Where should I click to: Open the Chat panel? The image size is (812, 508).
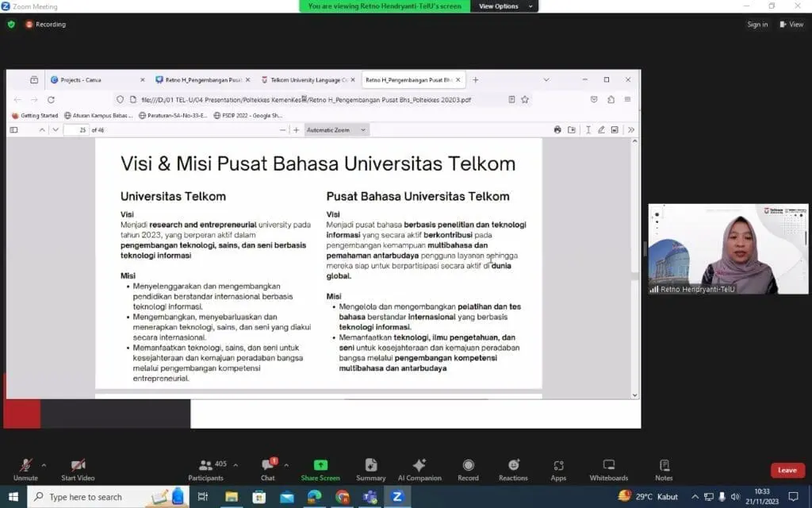point(267,468)
